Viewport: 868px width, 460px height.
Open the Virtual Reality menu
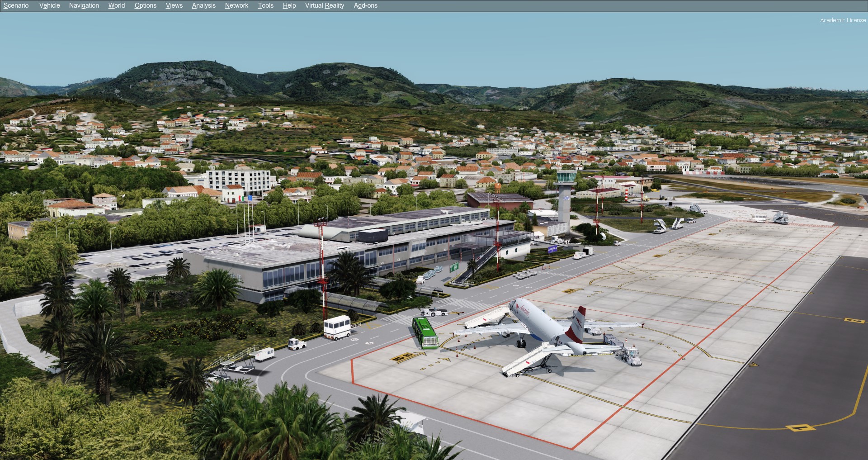(x=325, y=5)
